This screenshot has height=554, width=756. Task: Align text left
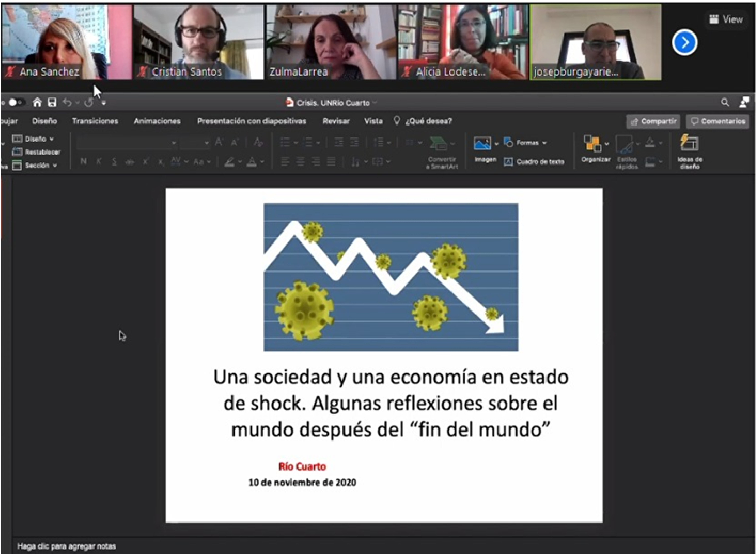(285, 162)
